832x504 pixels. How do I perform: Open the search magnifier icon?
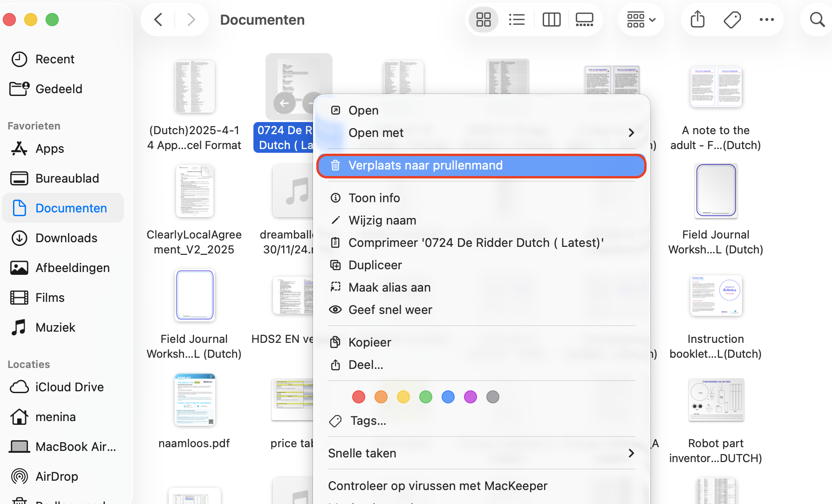click(817, 20)
